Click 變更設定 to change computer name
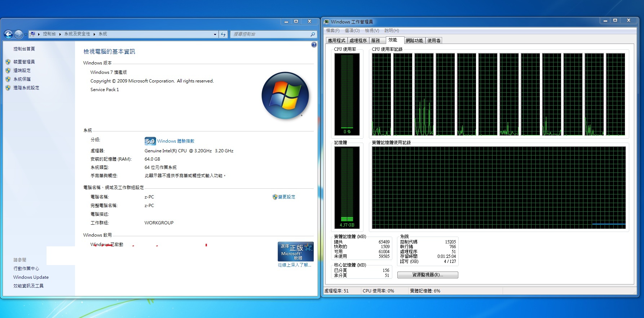Image resolution: width=644 pixels, height=318 pixels. [x=287, y=197]
